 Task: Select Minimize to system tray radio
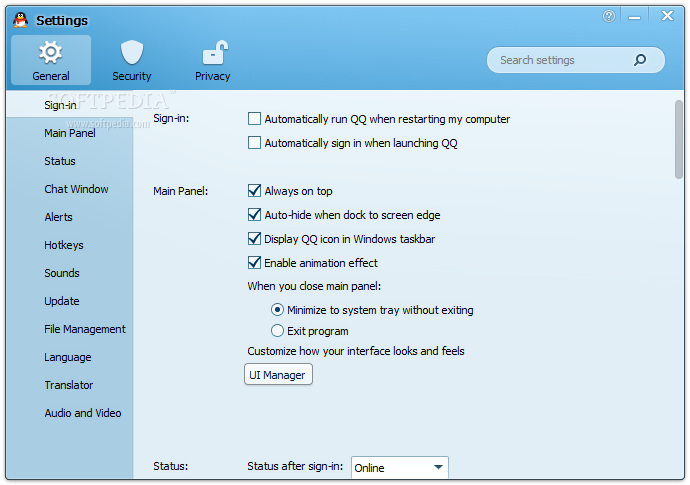point(277,310)
